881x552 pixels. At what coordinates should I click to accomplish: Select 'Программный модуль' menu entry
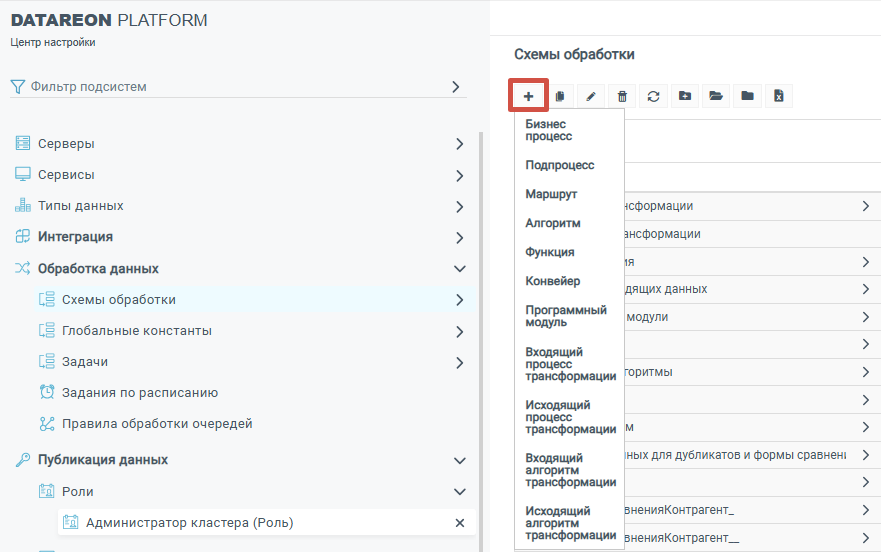[x=566, y=316]
